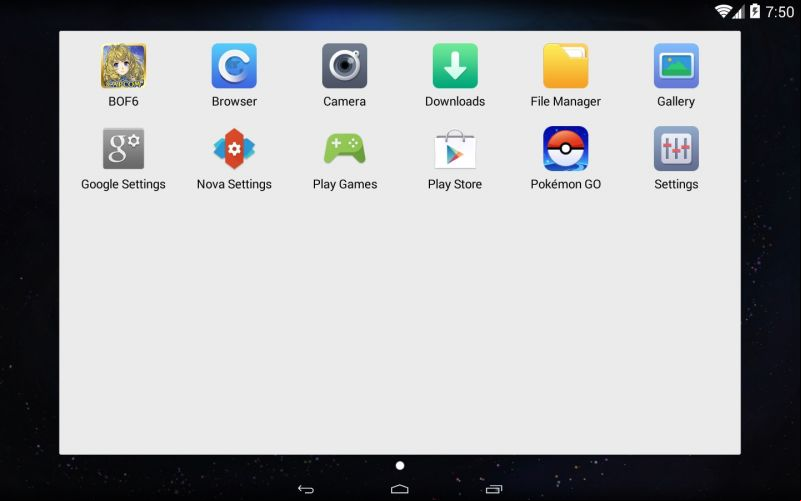Open the Browser app
This screenshot has height=501, width=801.
pyautogui.click(x=234, y=66)
